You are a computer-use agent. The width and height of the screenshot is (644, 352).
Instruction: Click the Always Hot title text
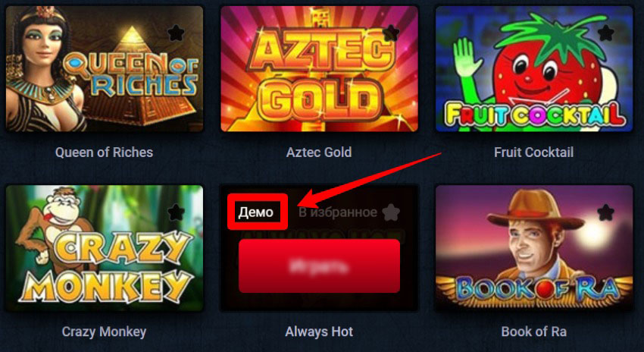click(319, 332)
